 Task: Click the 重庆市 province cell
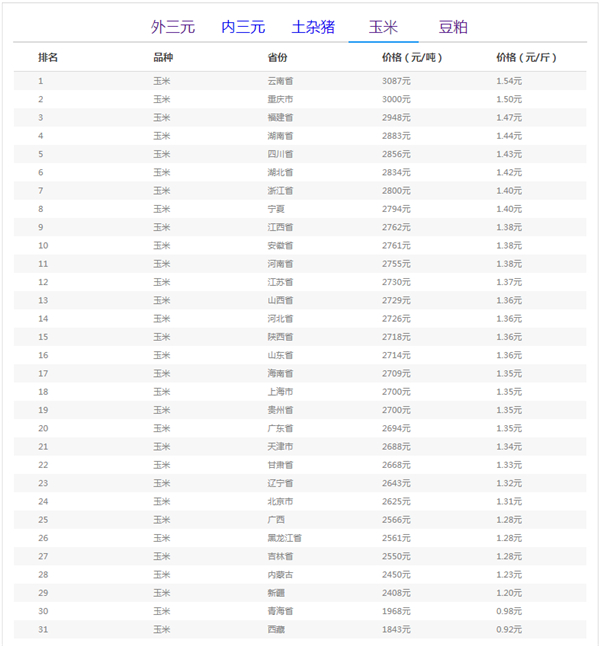pos(280,99)
